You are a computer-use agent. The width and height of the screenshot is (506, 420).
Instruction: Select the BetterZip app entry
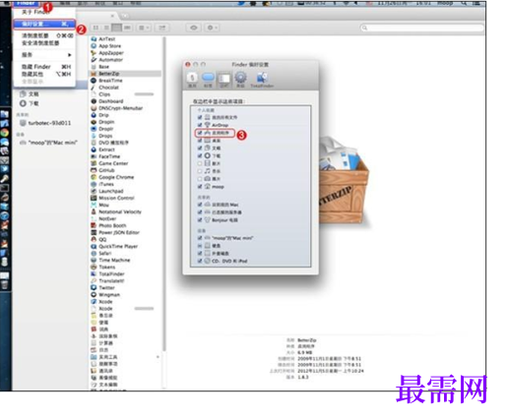click(125, 74)
